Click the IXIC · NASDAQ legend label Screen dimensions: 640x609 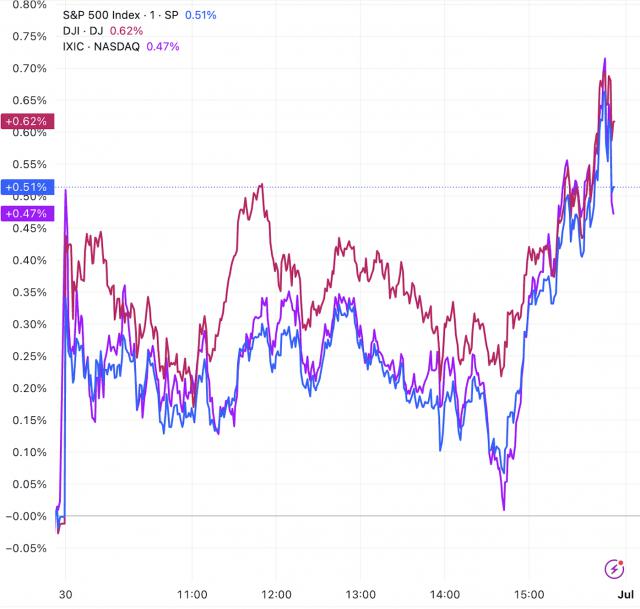(x=102, y=47)
